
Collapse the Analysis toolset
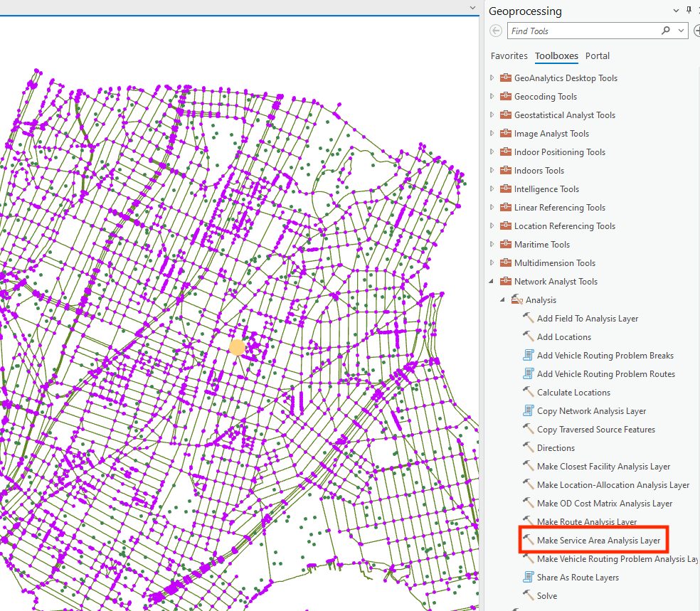(x=502, y=299)
